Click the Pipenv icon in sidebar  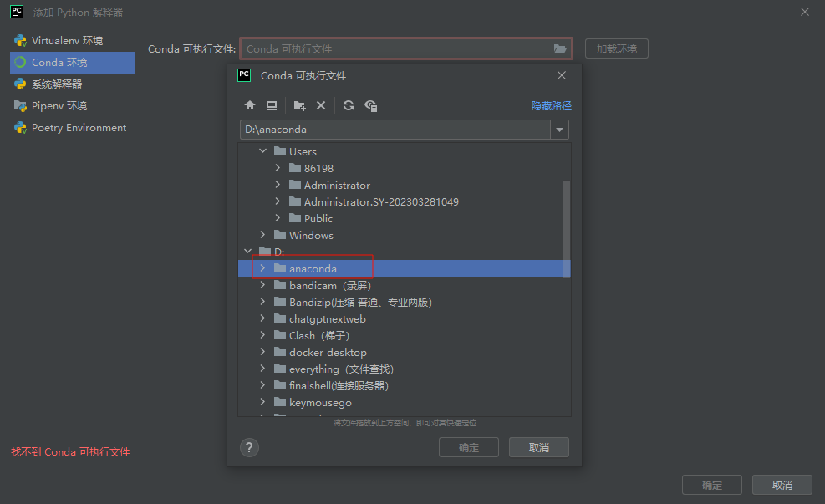point(21,106)
